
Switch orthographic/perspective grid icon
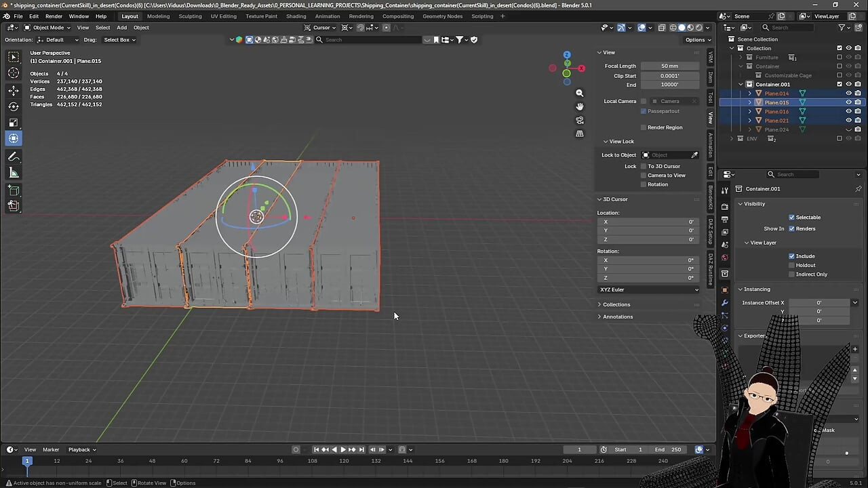point(580,134)
